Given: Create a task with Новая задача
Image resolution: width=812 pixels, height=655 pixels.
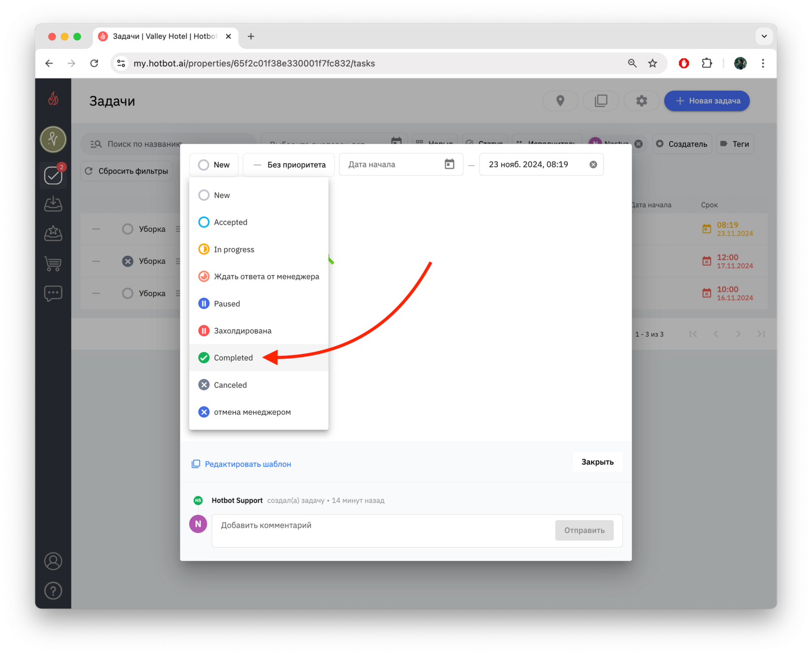Looking at the screenshot, I should click(707, 101).
